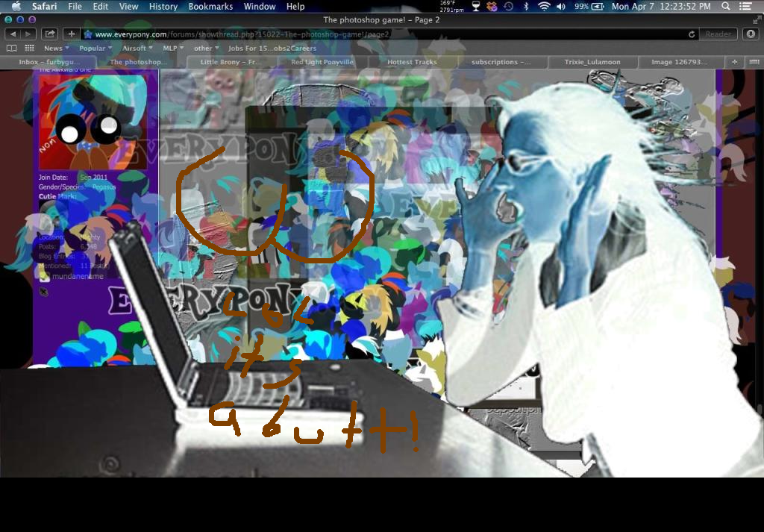Click the temperature and fan rpm readout
Screen dimensions: 764x532
coord(451,6)
